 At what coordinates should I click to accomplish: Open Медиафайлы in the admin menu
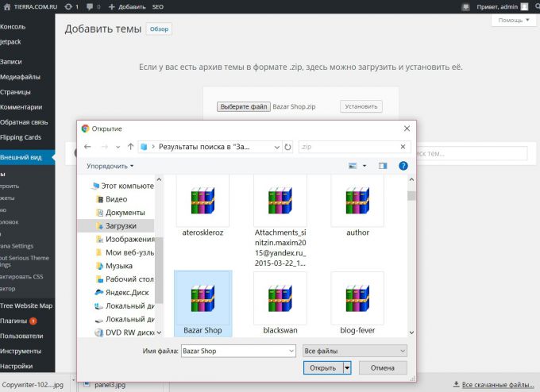click(21, 77)
